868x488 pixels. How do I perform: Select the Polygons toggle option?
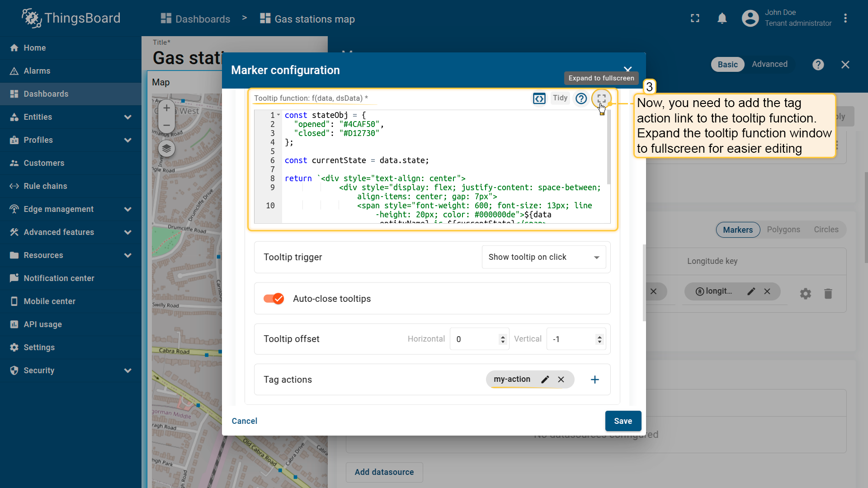[783, 230]
